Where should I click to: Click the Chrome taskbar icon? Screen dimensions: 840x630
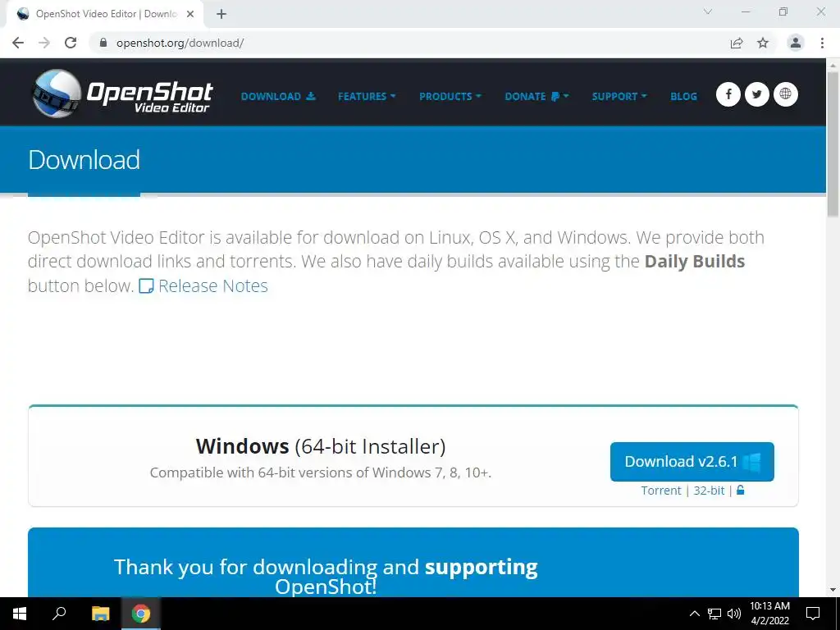[x=141, y=614]
